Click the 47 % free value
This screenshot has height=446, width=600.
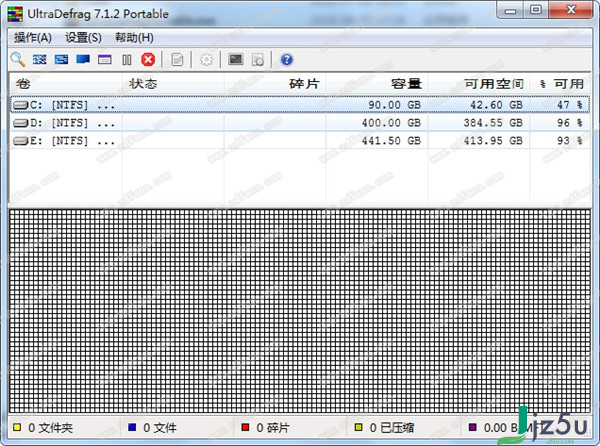click(x=570, y=105)
